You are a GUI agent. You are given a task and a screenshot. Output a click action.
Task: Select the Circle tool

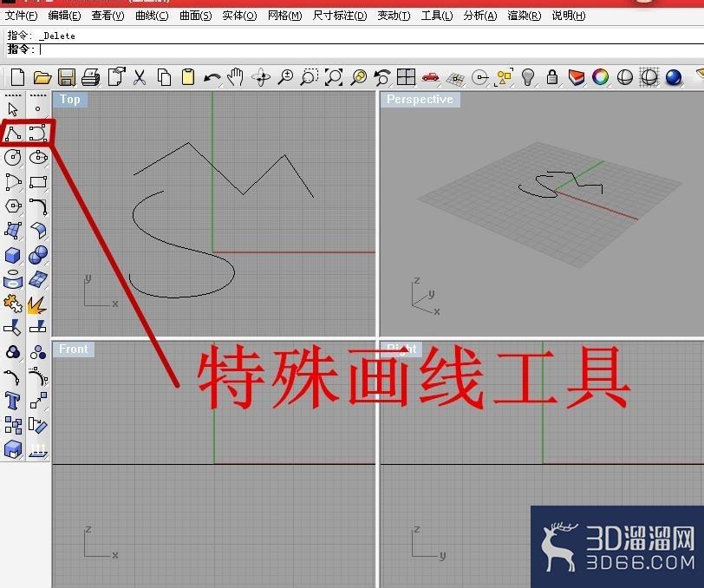coord(12,158)
